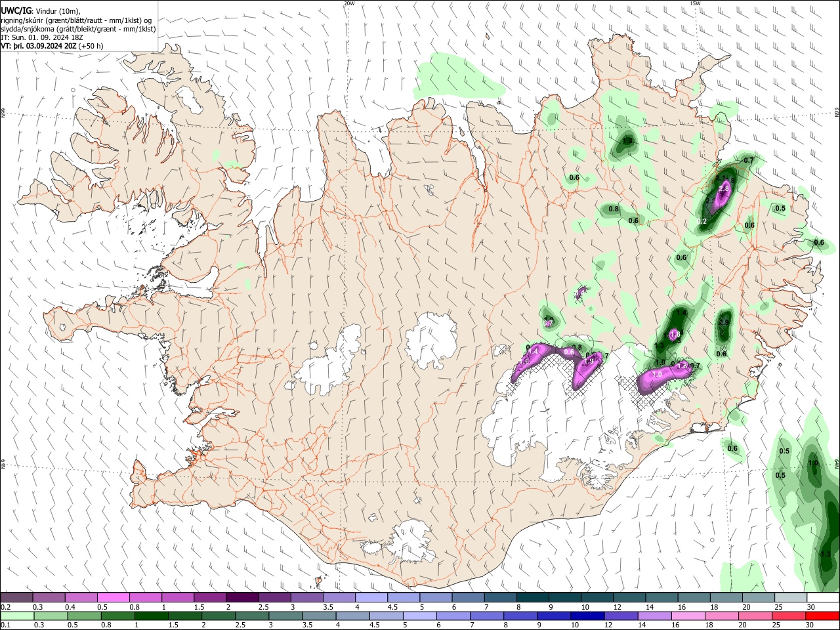Click the violet swatch between 14 and 16 in the lower legend row

tap(655, 616)
